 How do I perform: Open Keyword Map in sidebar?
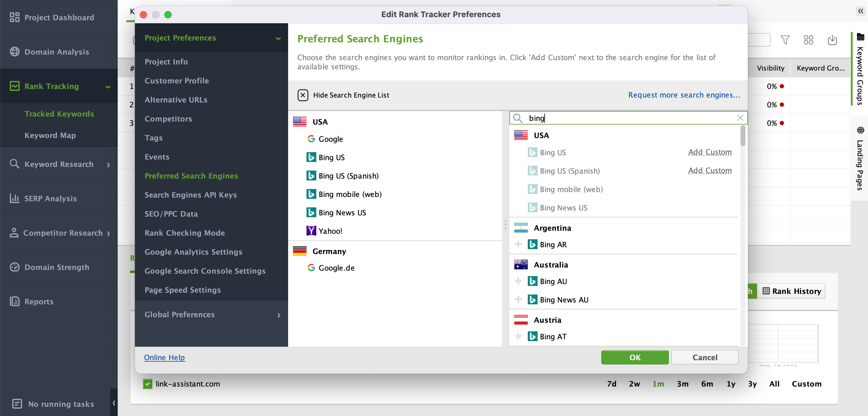pos(50,135)
